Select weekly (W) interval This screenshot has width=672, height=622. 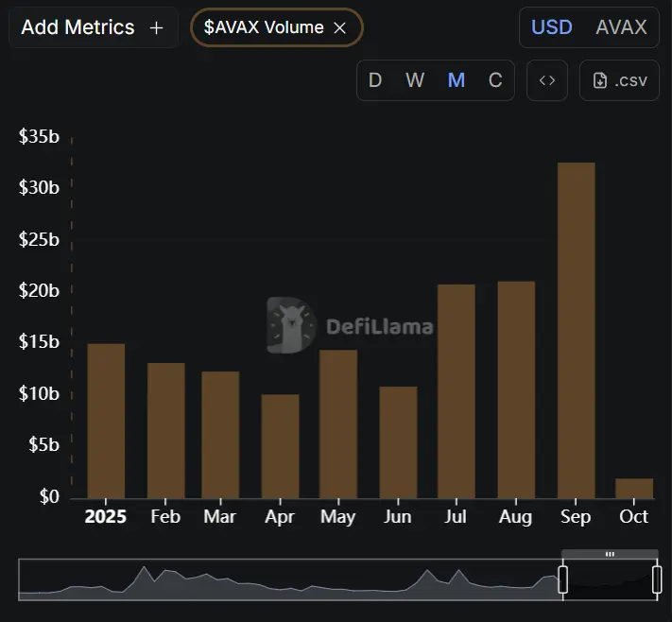pyautogui.click(x=415, y=80)
